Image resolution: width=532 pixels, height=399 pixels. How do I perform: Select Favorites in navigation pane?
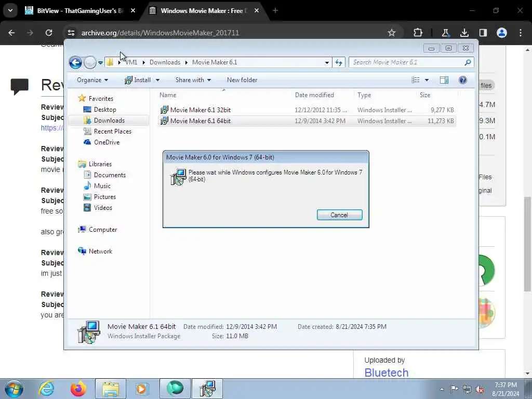point(96,98)
